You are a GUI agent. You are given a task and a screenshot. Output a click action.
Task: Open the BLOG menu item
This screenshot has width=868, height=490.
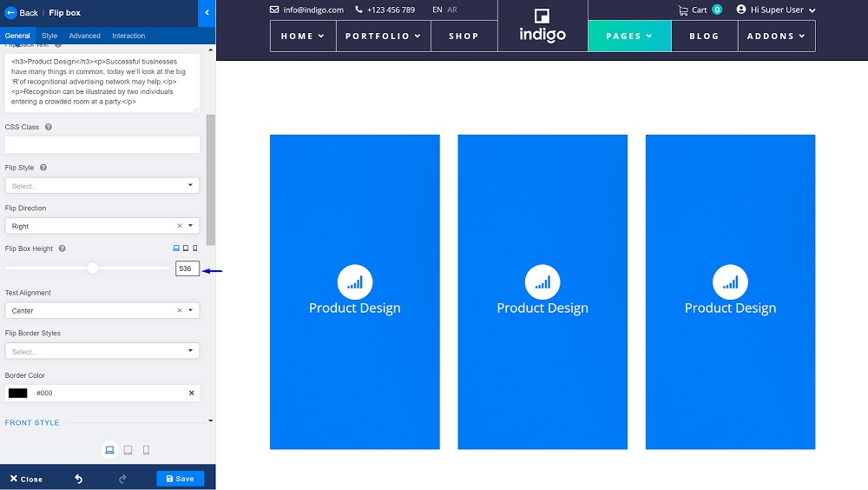click(x=704, y=36)
